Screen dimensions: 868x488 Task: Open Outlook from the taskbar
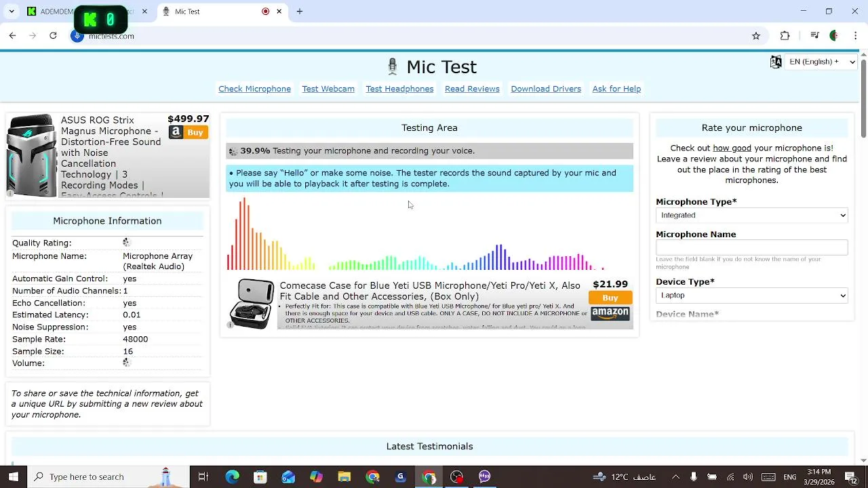coord(288,476)
